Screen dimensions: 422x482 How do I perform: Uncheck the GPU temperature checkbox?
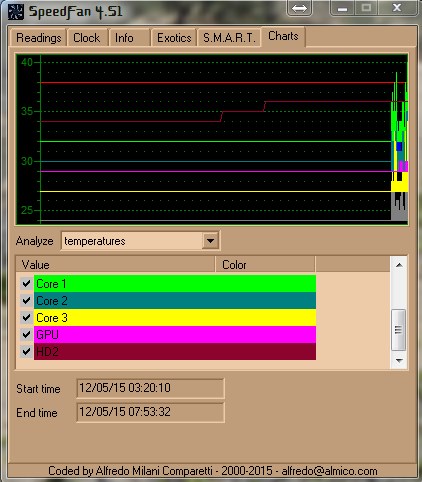(x=26, y=334)
